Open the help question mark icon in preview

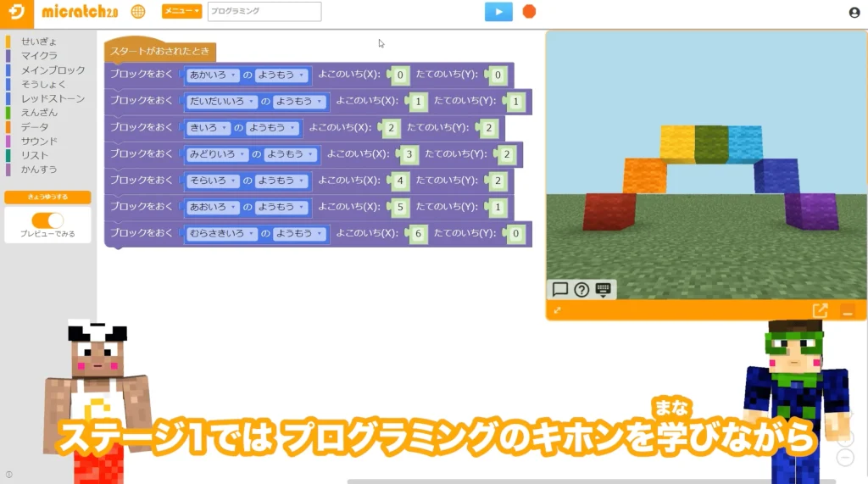[x=581, y=289]
